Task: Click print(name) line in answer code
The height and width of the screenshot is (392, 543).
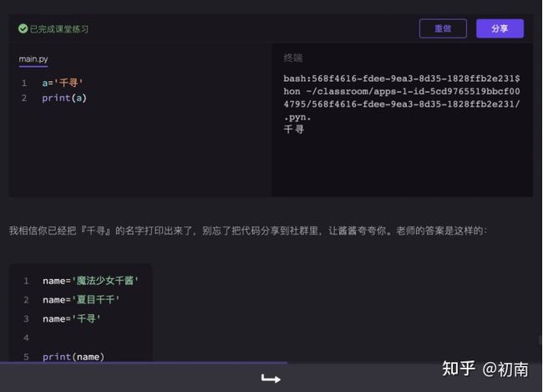Action: click(x=74, y=357)
